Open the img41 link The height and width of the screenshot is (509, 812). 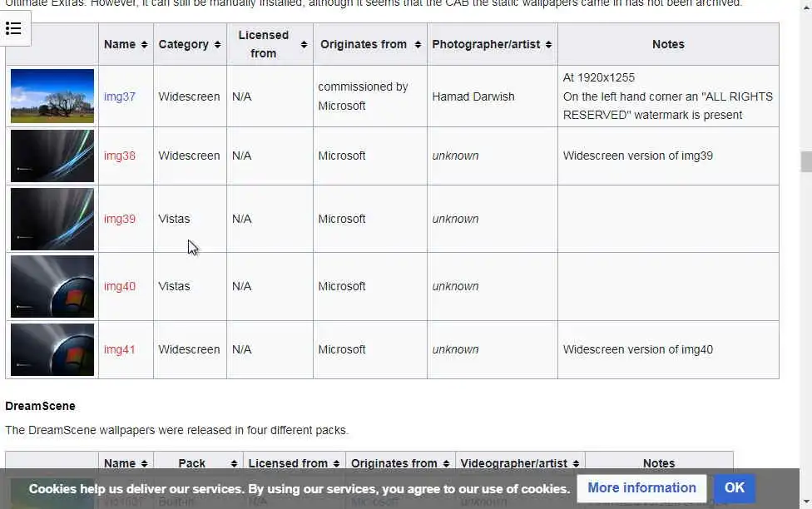[x=120, y=349]
